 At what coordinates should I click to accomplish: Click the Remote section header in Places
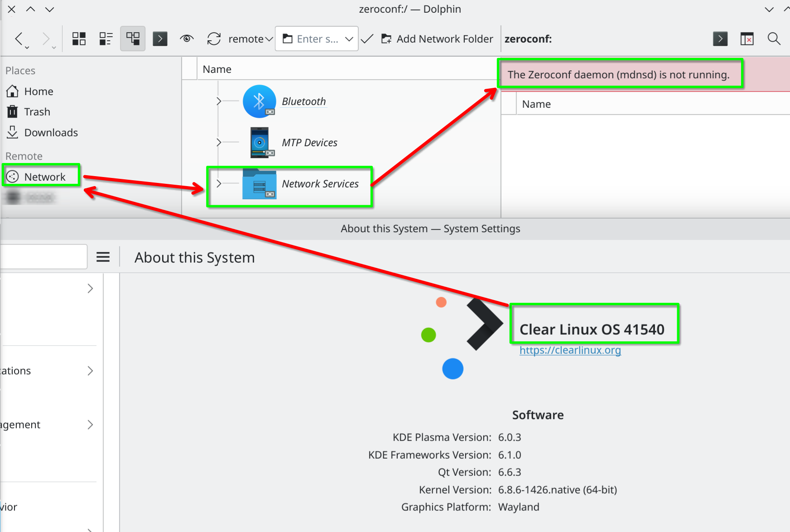click(x=24, y=156)
